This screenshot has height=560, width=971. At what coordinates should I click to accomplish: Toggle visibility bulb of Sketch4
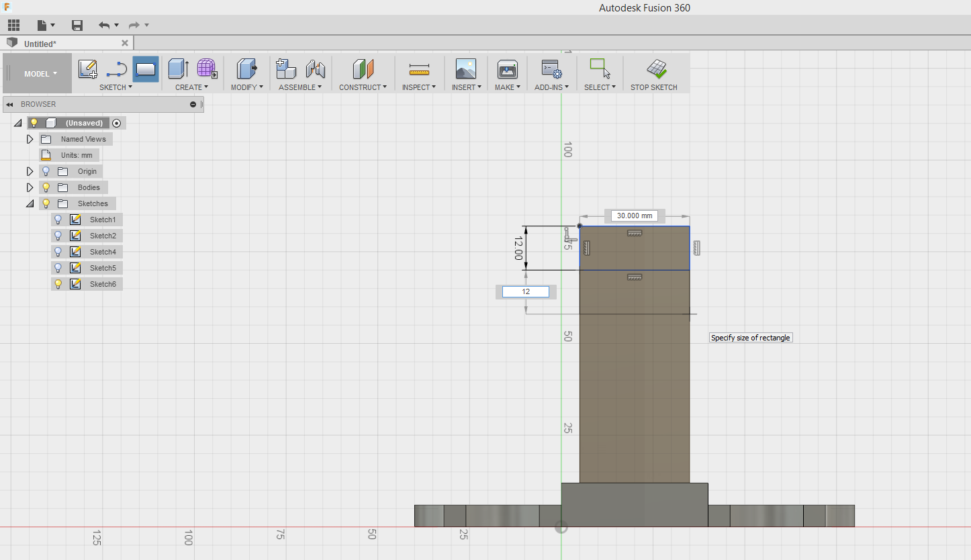[x=58, y=252]
